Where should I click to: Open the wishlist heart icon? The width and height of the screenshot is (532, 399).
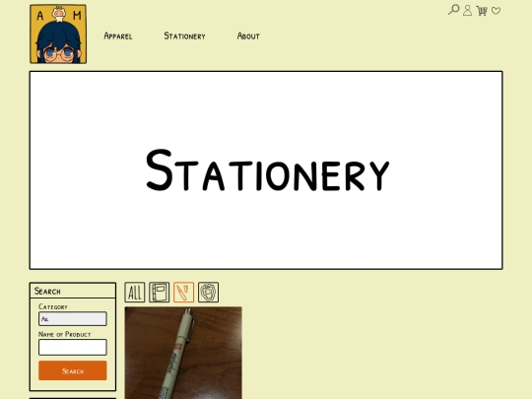(496, 11)
